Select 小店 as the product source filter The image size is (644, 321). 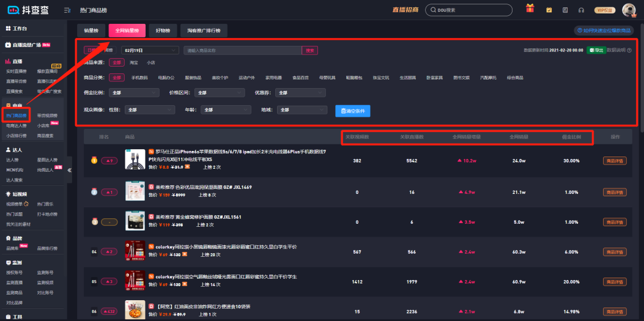click(x=150, y=62)
